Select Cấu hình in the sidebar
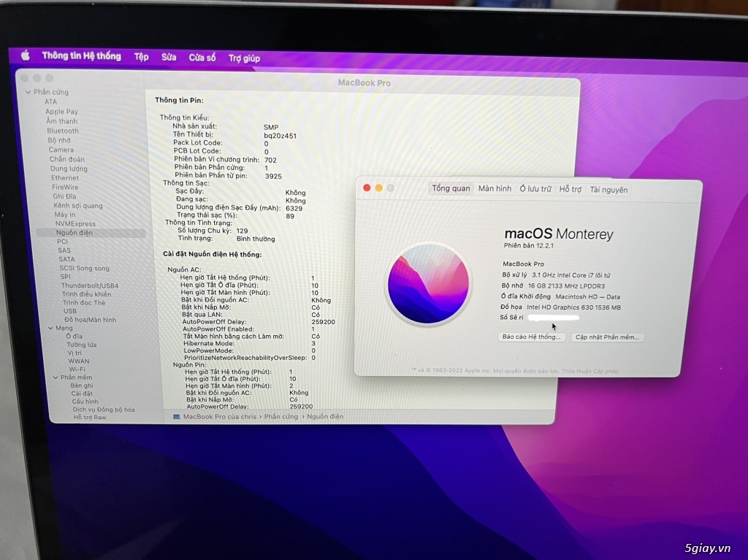The height and width of the screenshot is (560, 748). (85, 402)
